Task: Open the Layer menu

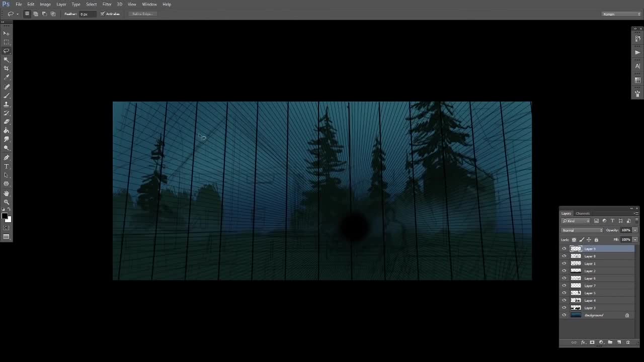Action: pyautogui.click(x=61, y=4)
